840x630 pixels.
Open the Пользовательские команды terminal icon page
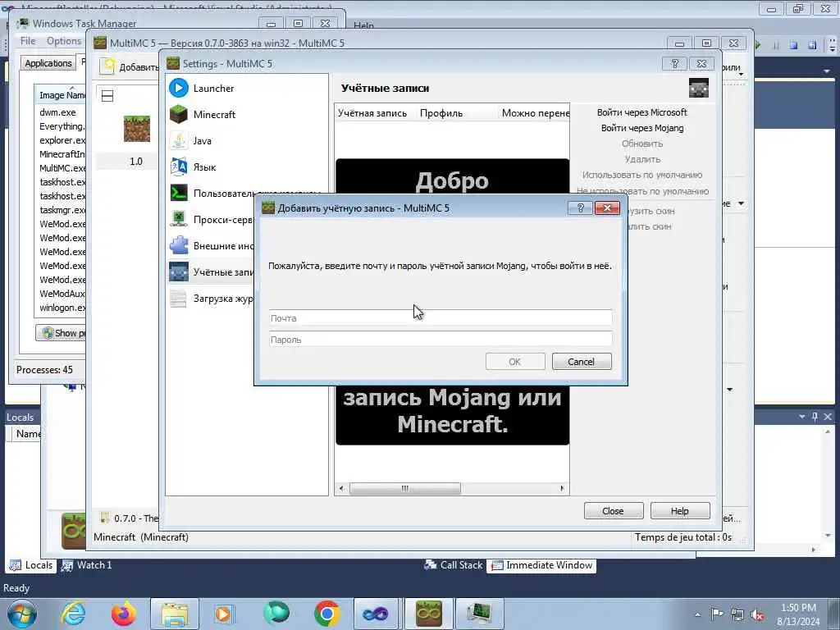(178, 193)
